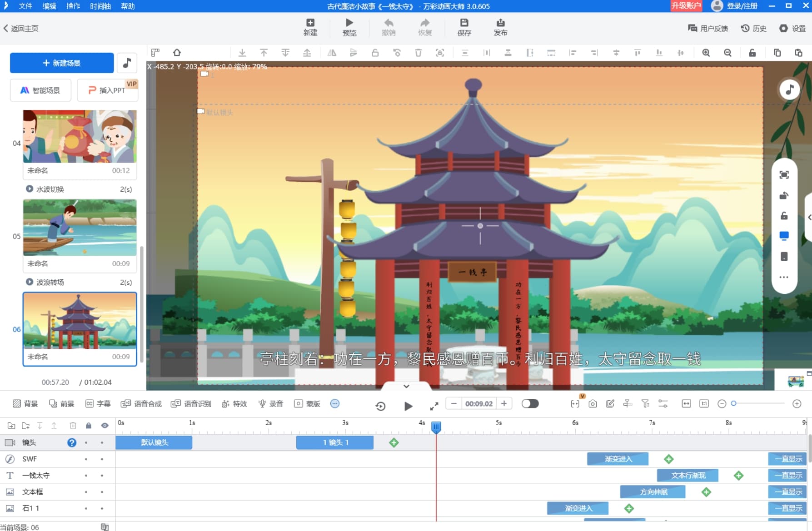Click the 镜头 1 clip on camera track
812x531 pixels.
[x=335, y=442]
